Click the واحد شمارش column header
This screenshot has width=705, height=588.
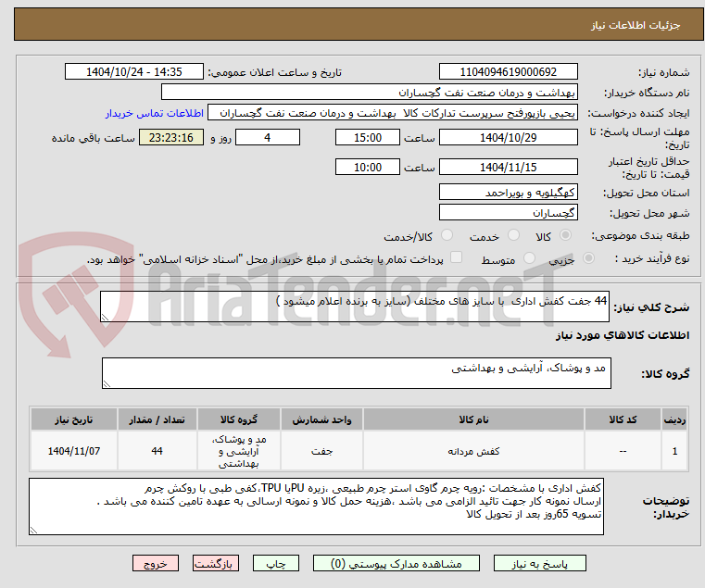click(321, 419)
